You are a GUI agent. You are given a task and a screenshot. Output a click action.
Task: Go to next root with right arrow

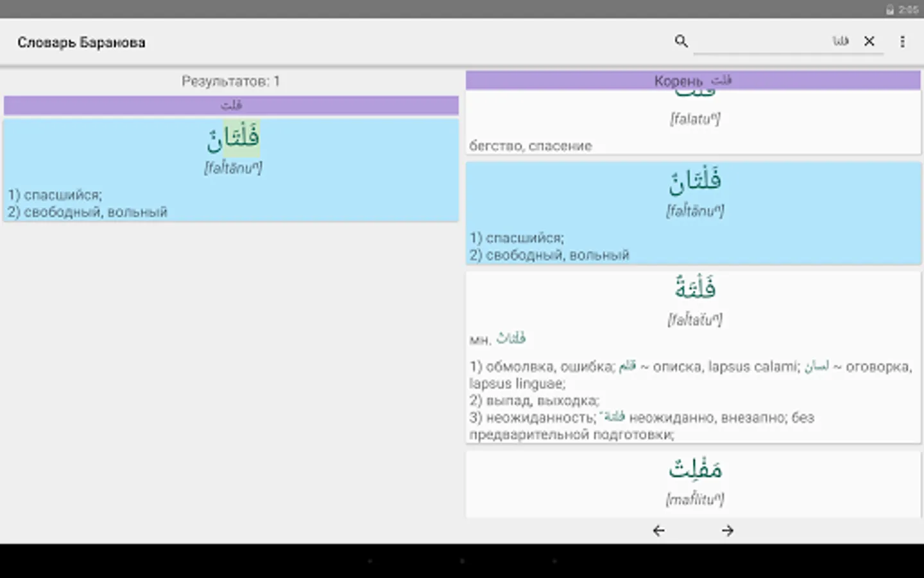pyautogui.click(x=728, y=530)
